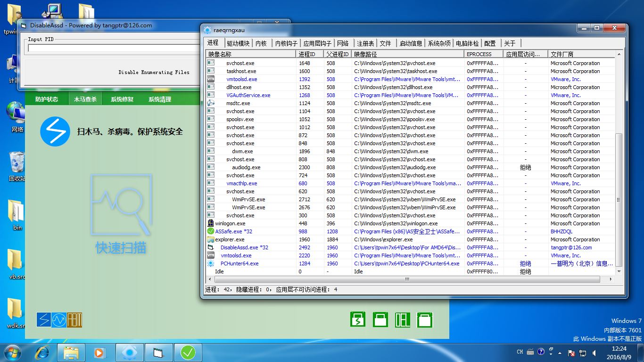Viewport: 644px width, 362px height.
Task: Click the network tray icon
Action: click(583, 353)
